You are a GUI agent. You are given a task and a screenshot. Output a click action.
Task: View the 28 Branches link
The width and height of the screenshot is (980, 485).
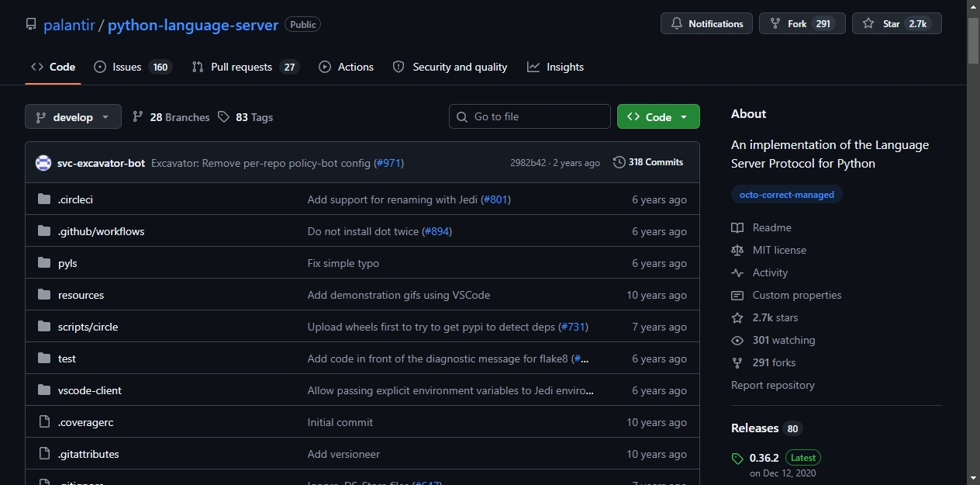pos(171,117)
